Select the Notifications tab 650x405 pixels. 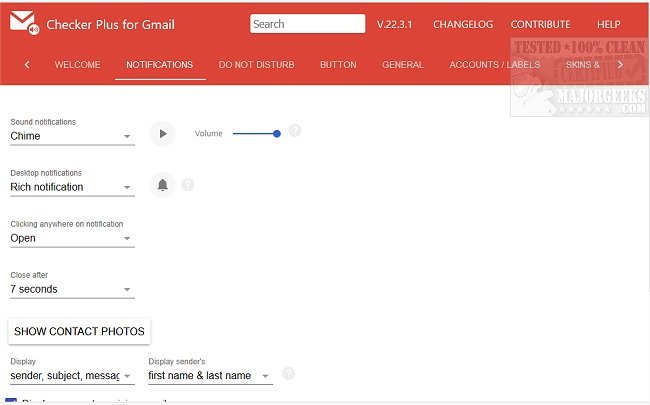click(x=160, y=65)
